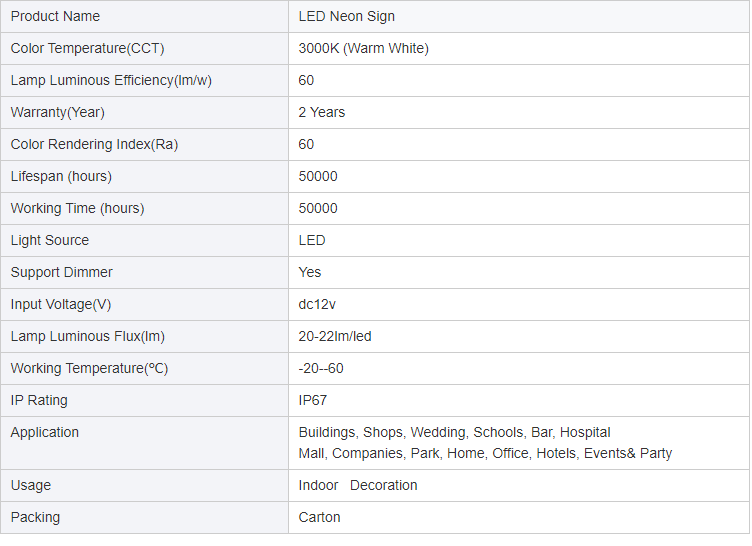Select the '20-22lm/led' luminous flux value
Screen dimensions: 752x546
pyautogui.click(x=335, y=336)
